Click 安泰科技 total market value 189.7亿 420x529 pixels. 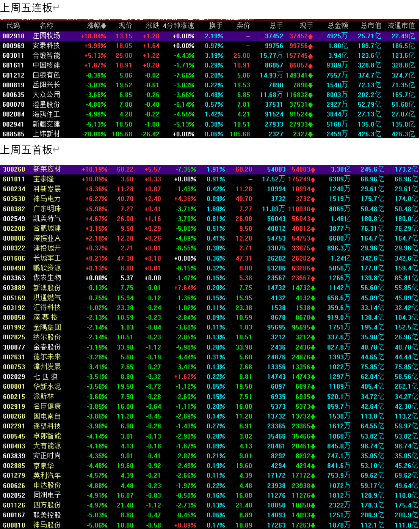coord(370,46)
